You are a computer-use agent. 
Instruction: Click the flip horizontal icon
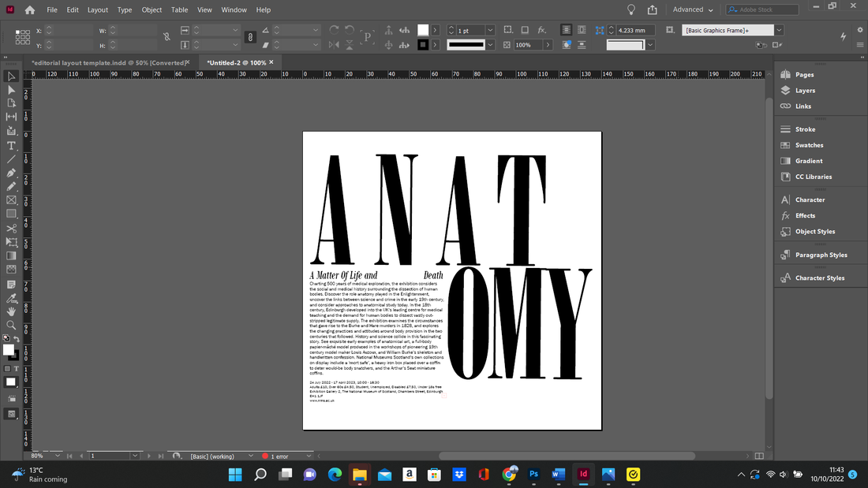click(334, 45)
